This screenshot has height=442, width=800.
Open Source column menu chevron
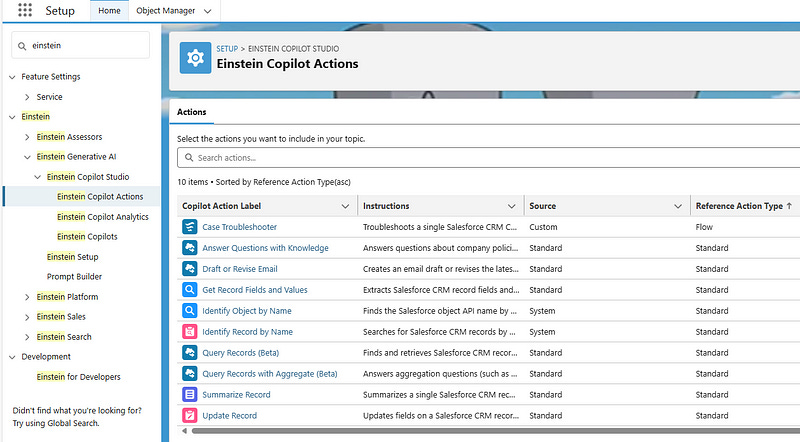[x=678, y=206]
